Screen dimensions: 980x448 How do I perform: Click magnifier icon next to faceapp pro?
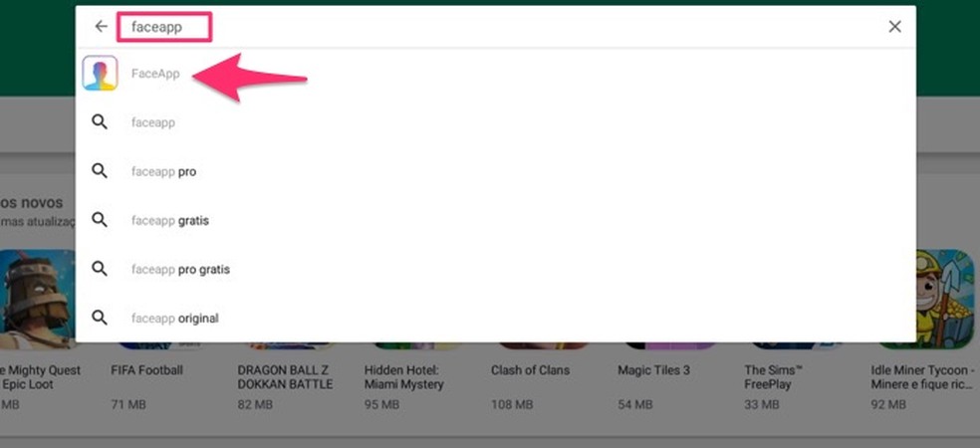[x=100, y=171]
